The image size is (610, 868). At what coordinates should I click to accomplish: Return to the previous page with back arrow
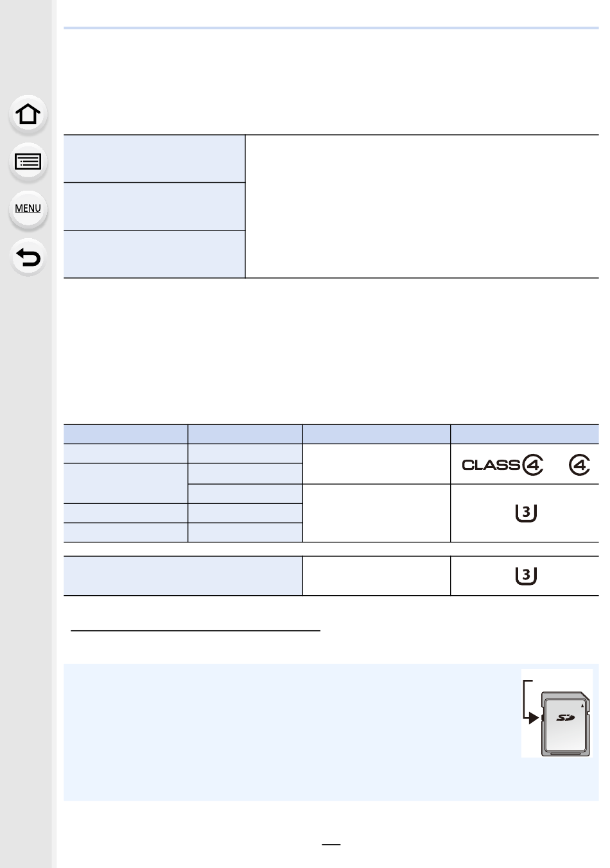(x=28, y=257)
